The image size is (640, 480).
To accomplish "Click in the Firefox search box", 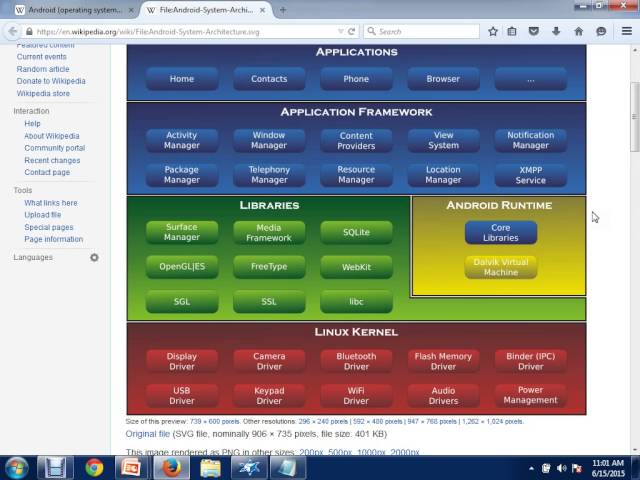I will coord(421,31).
